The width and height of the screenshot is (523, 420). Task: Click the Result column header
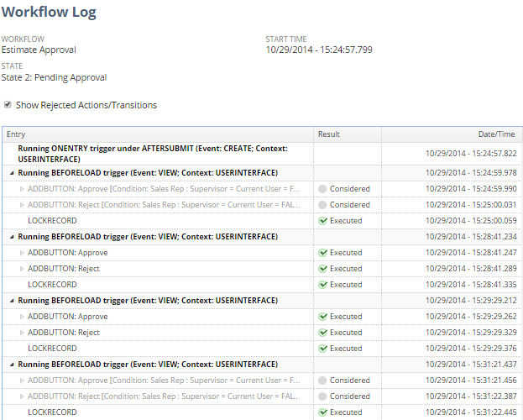click(348, 134)
